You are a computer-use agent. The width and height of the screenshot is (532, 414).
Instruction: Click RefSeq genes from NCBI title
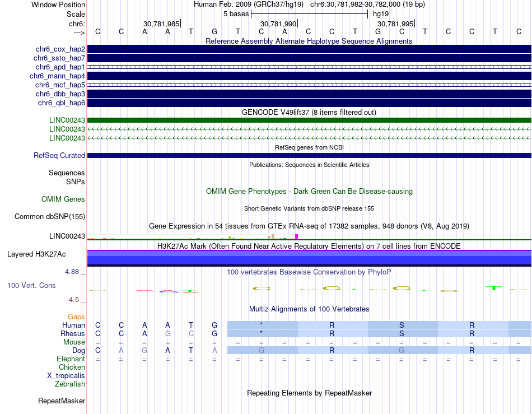point(309,147)
